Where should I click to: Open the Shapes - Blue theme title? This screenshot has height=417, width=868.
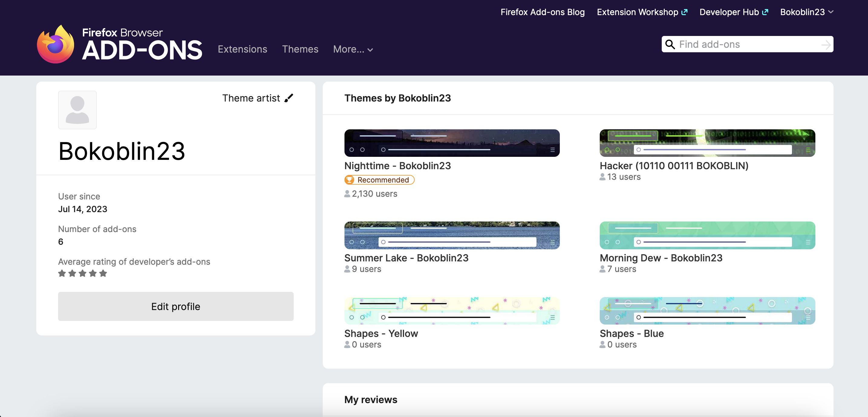(632, 333)
